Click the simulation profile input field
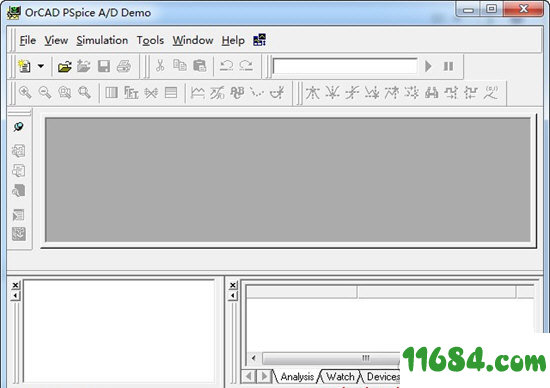 click(345, 66)
